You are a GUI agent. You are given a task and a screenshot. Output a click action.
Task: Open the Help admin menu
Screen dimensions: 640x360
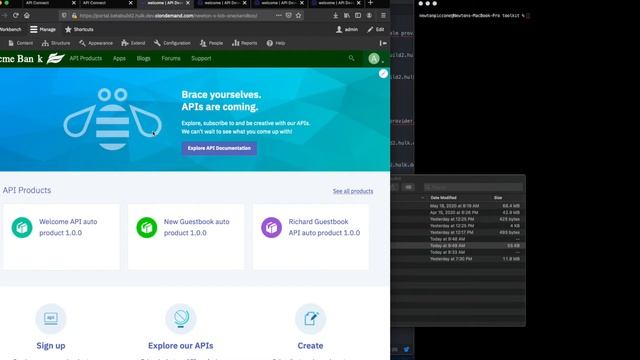pos(276,43)
